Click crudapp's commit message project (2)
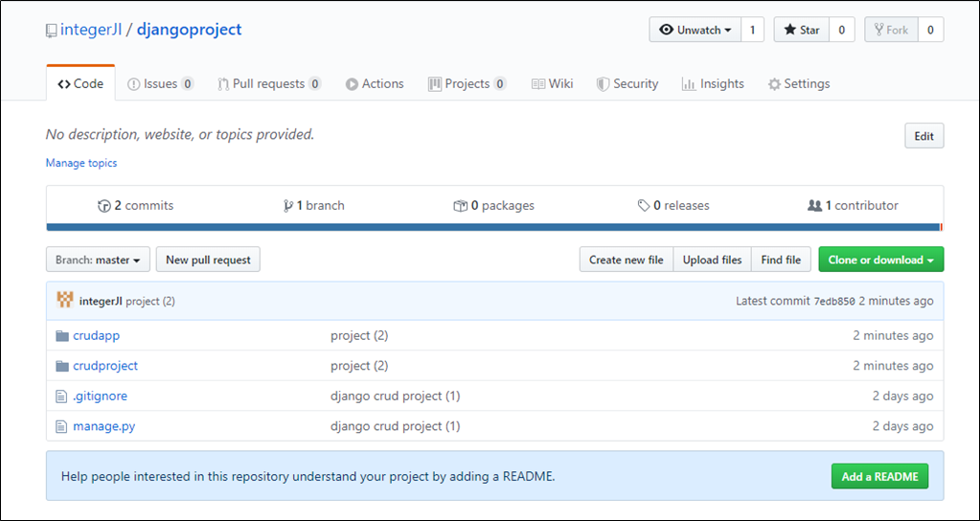Image resolution: width=980 pixels, height=521 pixels. tap(359, 336)
